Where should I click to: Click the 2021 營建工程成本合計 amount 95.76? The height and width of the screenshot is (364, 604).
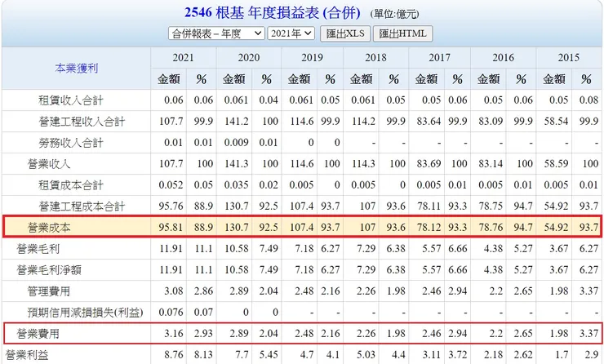pyautogui.click(x=171, y=206)
